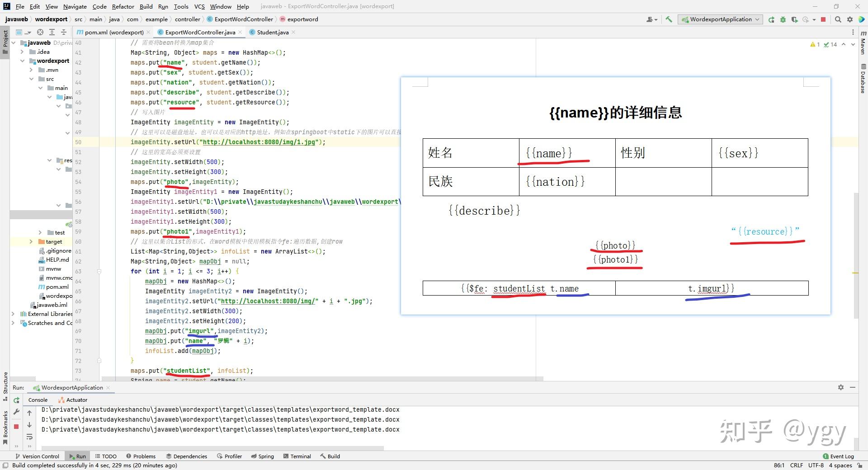
Task: Collapse the src folder in the Project tree
Action: pos(32,79)
